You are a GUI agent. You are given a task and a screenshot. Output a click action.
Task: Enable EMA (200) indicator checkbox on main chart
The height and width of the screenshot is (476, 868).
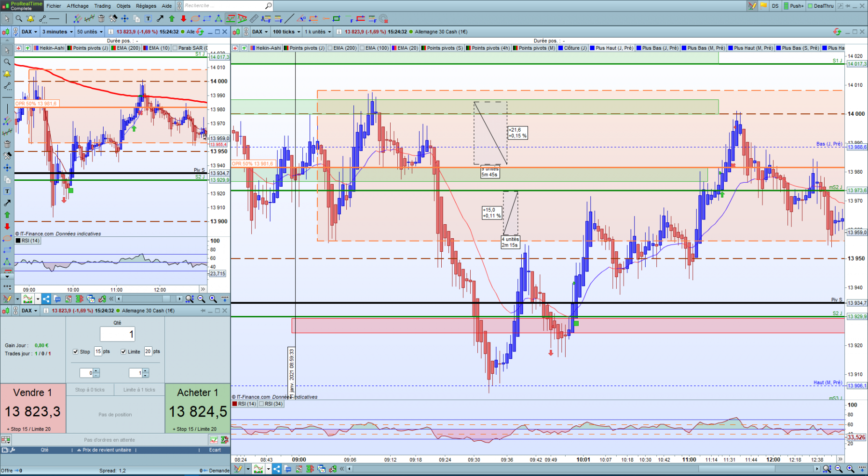pos(330,48)
